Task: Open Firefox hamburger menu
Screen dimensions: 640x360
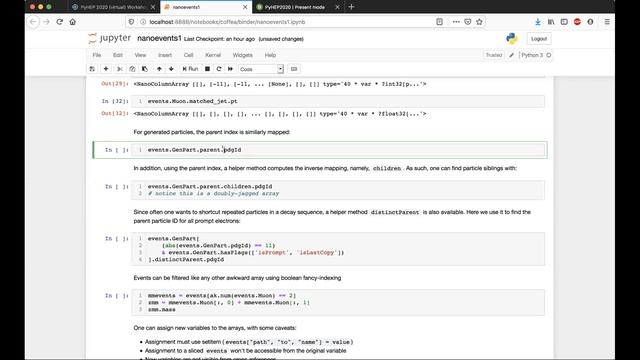Action: pos(607,22)
